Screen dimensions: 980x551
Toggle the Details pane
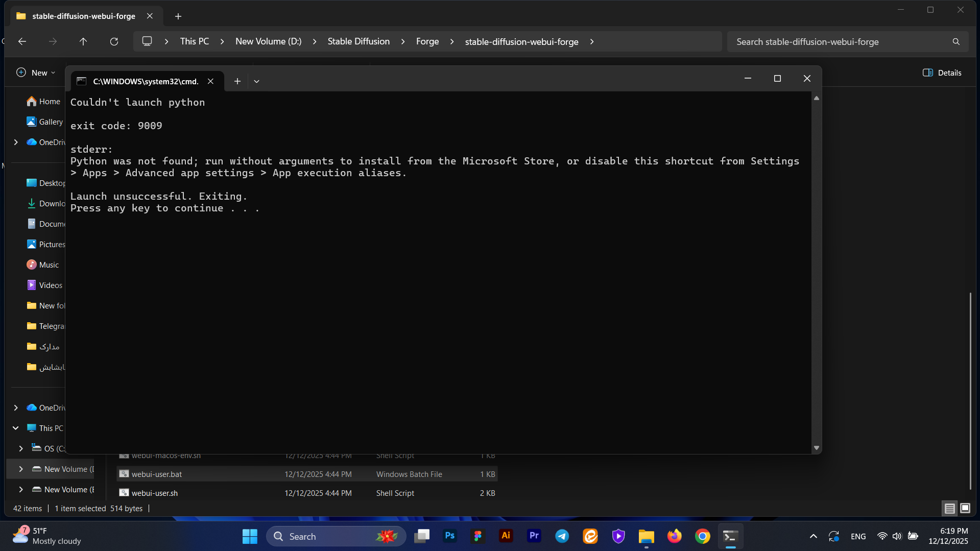(942, 73)
